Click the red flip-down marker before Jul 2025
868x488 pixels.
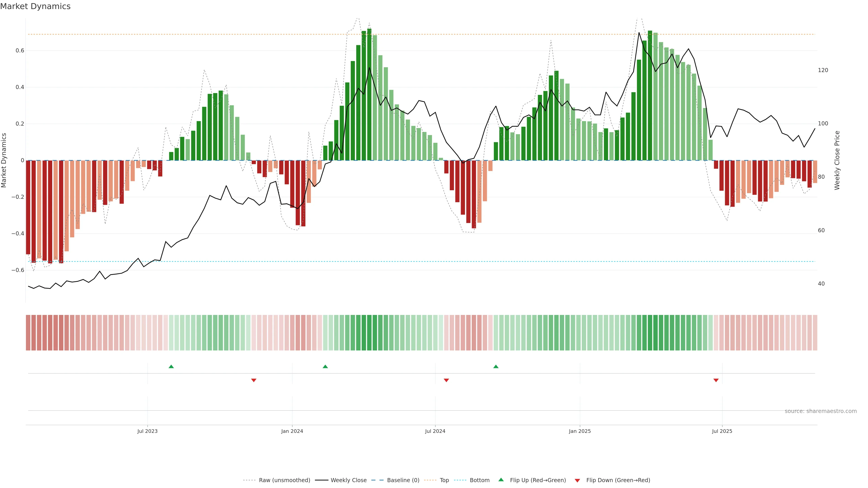point(716,380)
